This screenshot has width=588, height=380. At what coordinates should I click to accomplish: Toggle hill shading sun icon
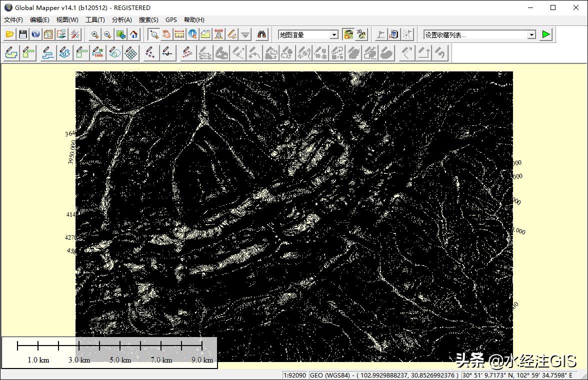point(348,34)
